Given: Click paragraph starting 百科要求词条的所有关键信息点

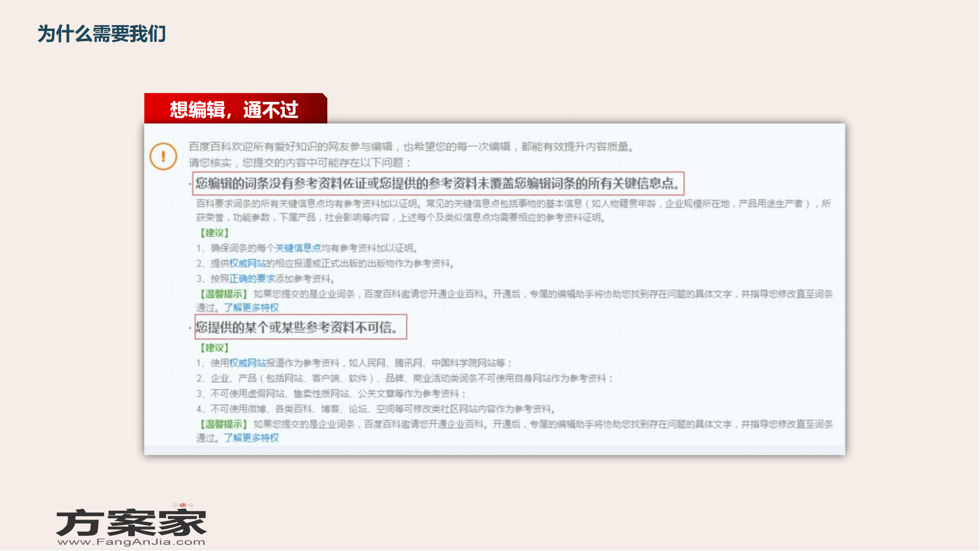Looking at the screenshot, I should click(514, 210).
